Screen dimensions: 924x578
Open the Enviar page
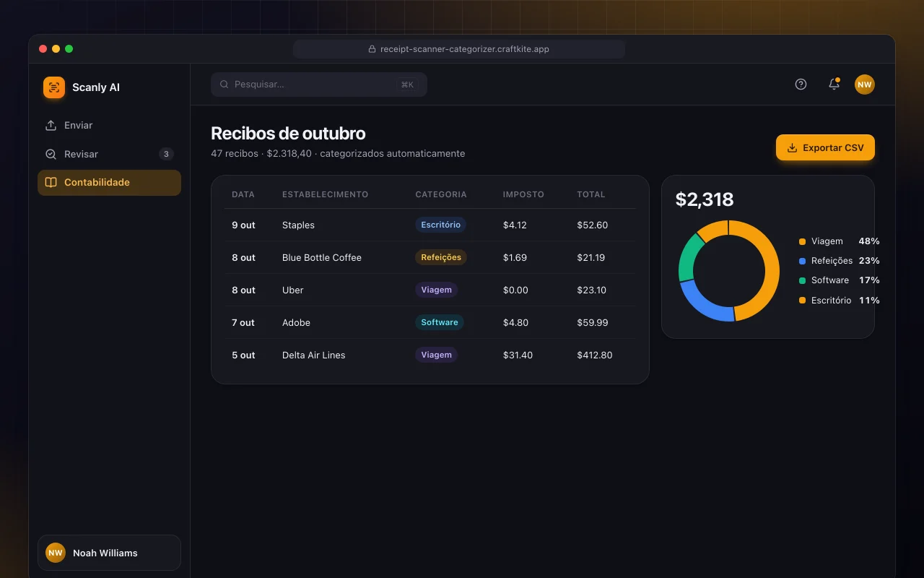109,125
